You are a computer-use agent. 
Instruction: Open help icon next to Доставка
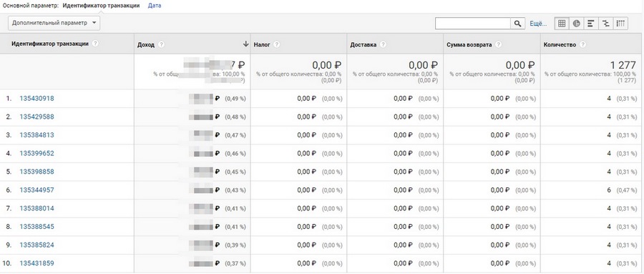click(384, 44)
